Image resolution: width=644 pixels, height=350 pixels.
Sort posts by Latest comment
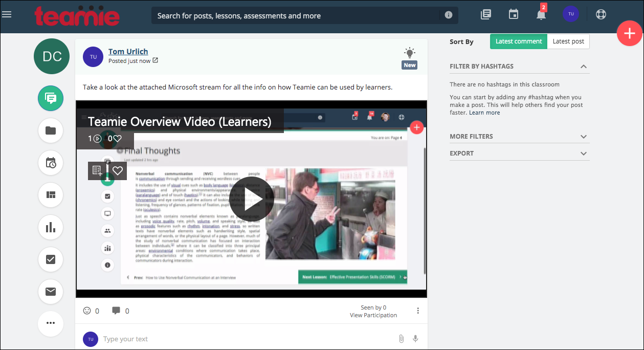(519, 41)
